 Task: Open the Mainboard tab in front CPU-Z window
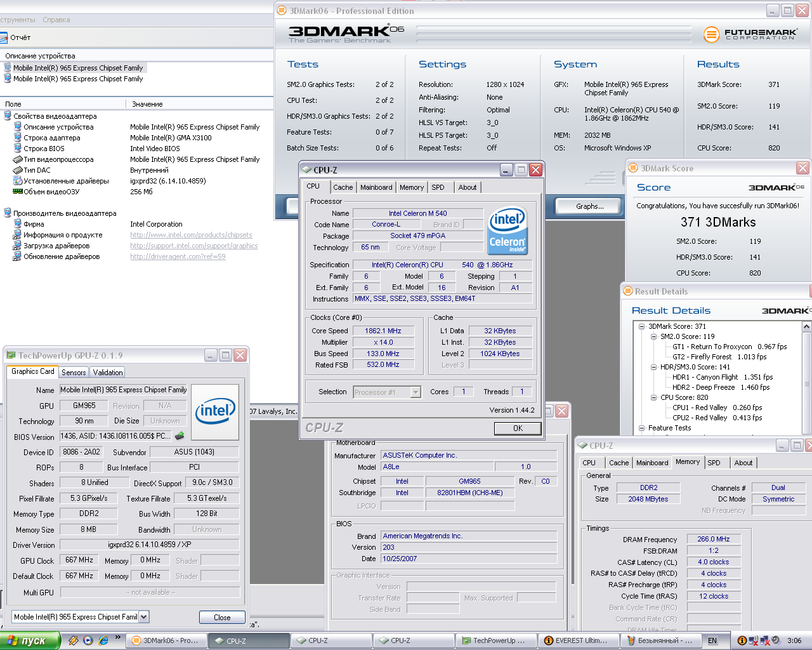[376, 187]
